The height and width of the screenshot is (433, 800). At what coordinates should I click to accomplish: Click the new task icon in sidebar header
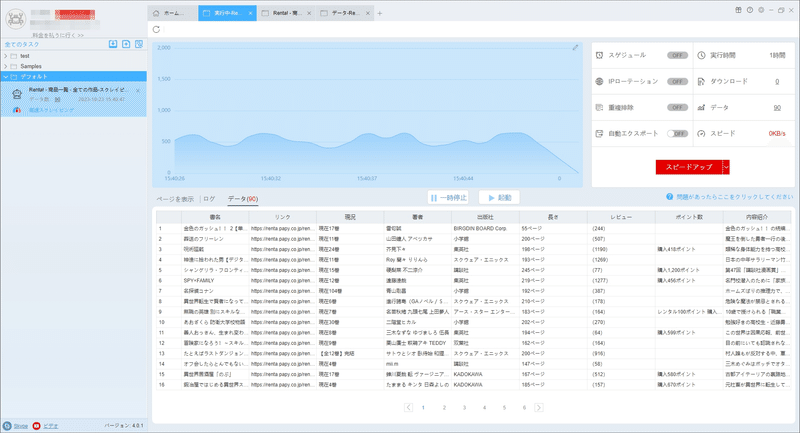click(126, 44)
